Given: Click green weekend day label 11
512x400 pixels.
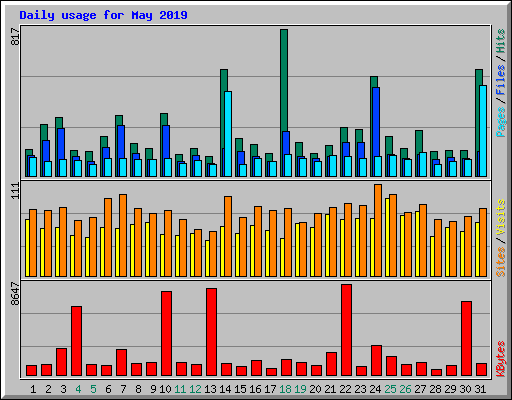Looking at the screenshot, I should click(x=180, y=389).
